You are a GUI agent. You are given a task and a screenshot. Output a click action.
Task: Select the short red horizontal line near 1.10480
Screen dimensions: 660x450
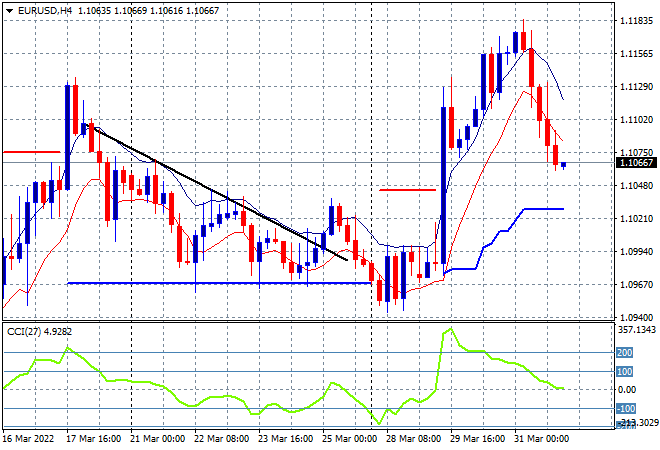click(407, 190)
